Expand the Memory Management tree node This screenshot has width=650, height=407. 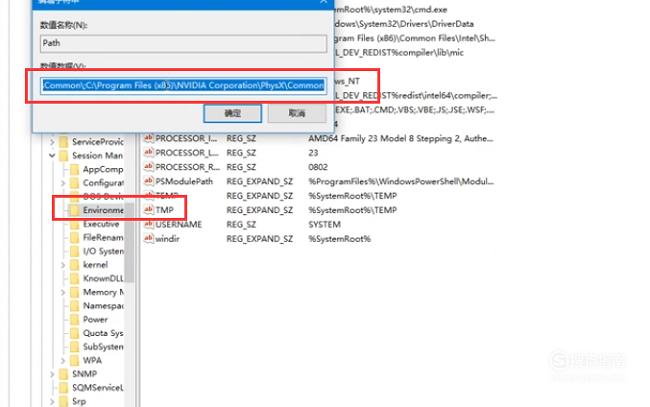63,292
